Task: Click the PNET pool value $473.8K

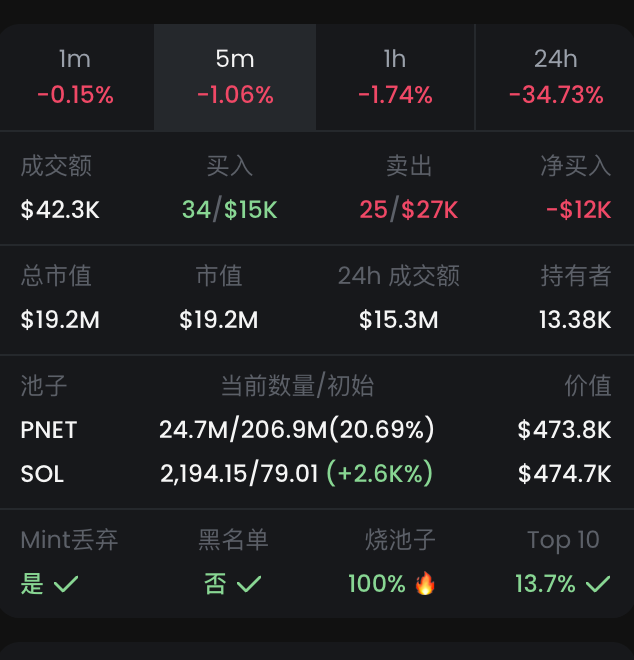Action: pyautogui.click(x=564, y=430)
